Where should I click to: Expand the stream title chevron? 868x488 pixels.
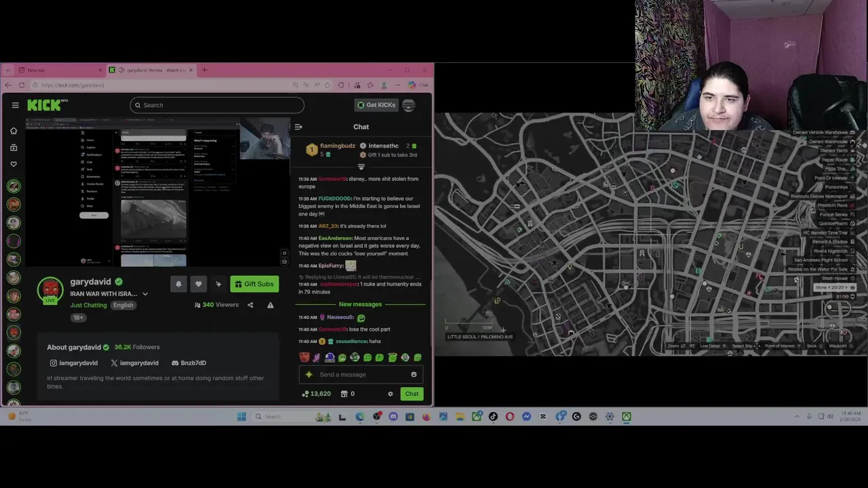click(x=145, y=294)
